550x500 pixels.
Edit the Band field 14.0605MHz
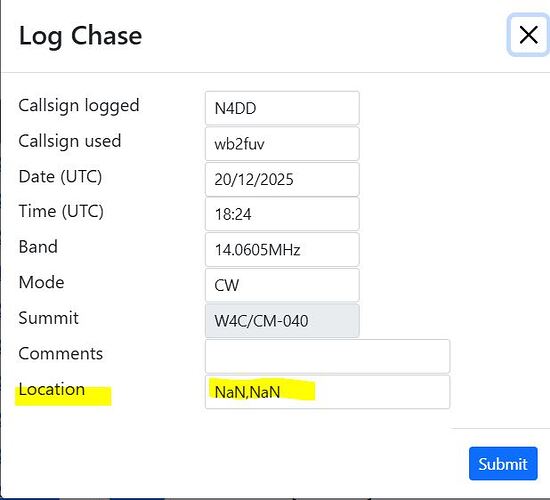click(x=282, y=249)
